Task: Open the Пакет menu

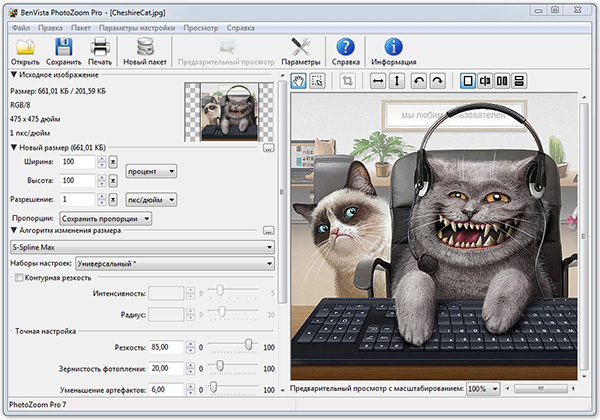Action: (79, 28)
